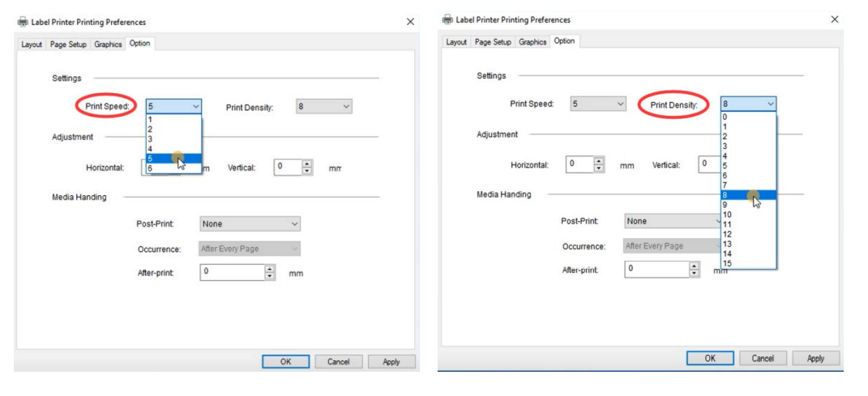This screenshot has width=868, height=396.
Task: Open Post-Print None dropdown in the density-list window
Action: pos(673,221)
